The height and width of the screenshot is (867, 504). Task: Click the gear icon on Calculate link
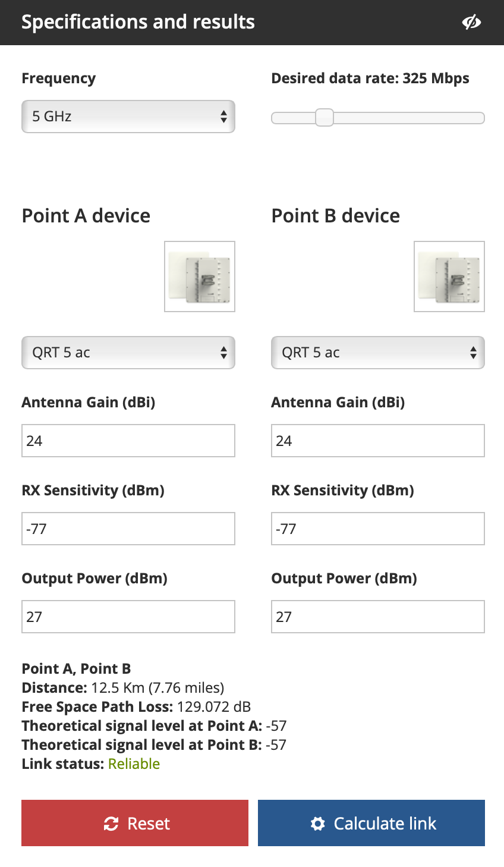tap(318, 824)
